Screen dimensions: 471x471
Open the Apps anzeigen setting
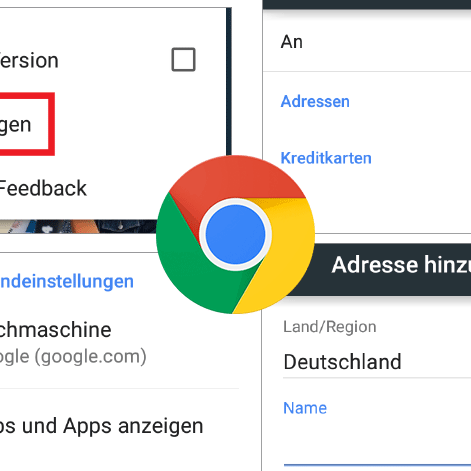(101, 426)
